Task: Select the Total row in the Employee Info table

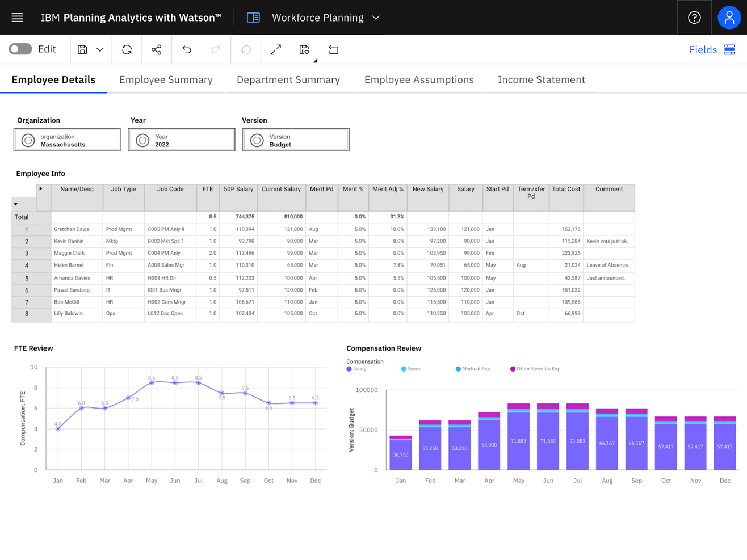Action: [x=21, y=217]
